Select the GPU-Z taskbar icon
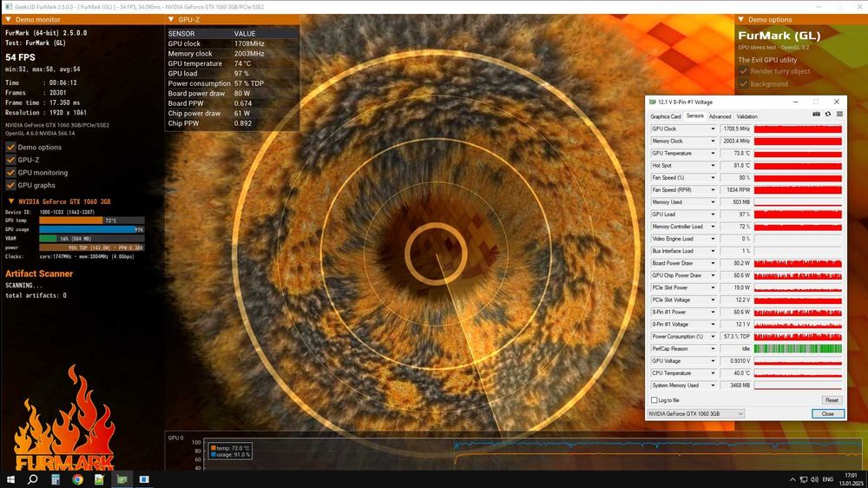 122,479
